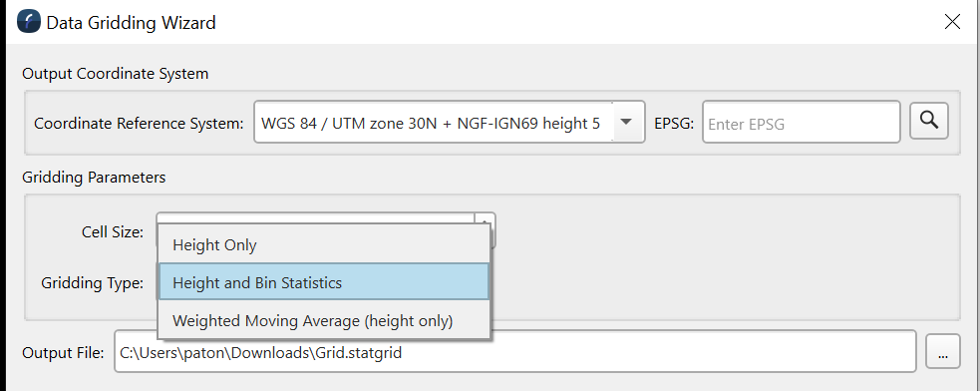The width and height of the screenshot is (980, 391).
Task: Click the Cell Size value field
Action: click(316, 219)
